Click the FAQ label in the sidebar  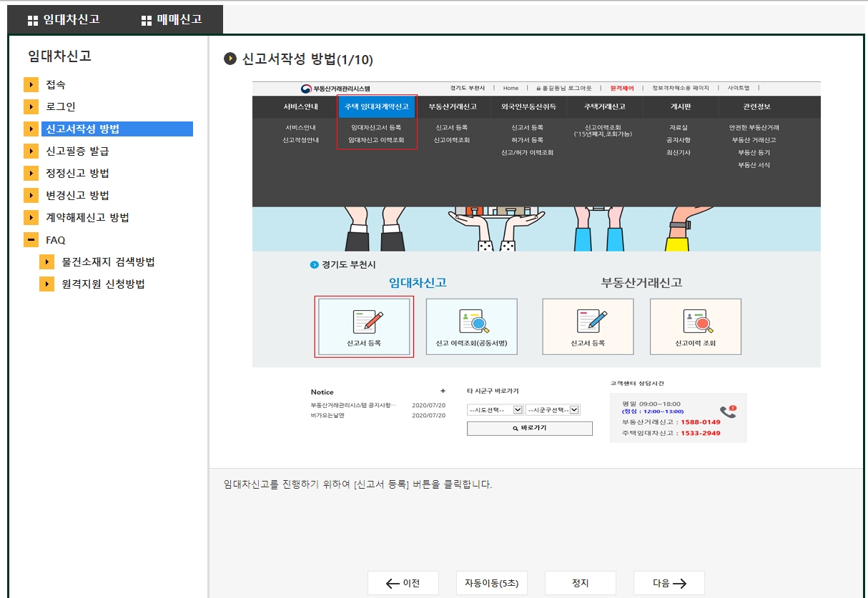click(56, 240)
